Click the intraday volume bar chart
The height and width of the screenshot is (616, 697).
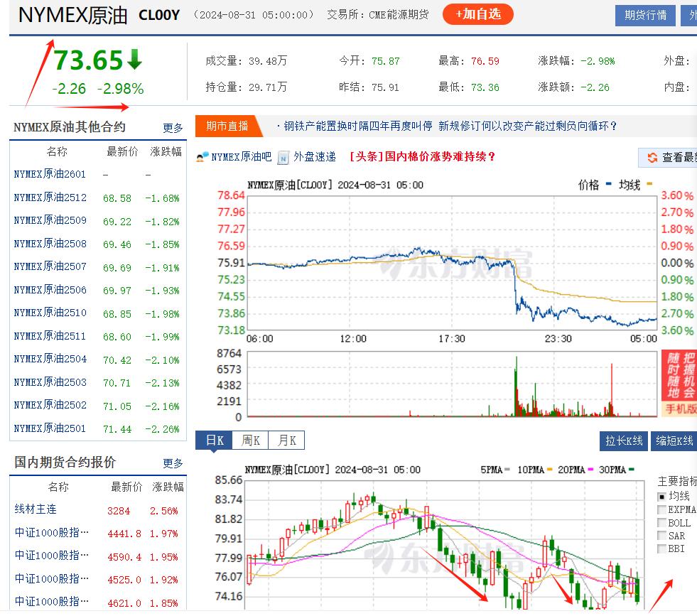click(452, 384)
